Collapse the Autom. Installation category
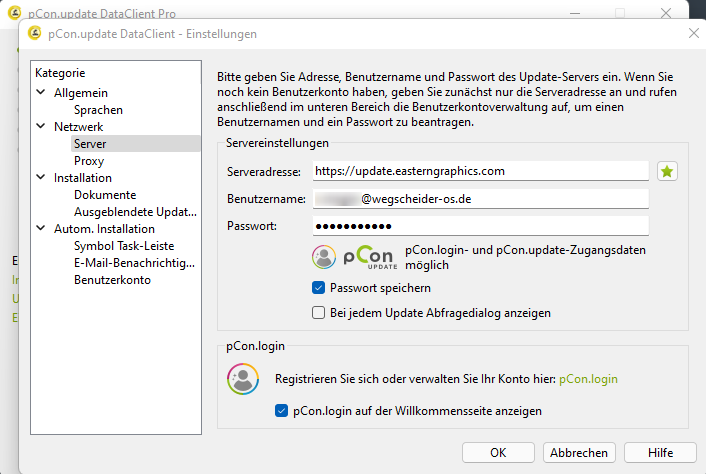Screen dimensions: 706x474 pos(41,228)
